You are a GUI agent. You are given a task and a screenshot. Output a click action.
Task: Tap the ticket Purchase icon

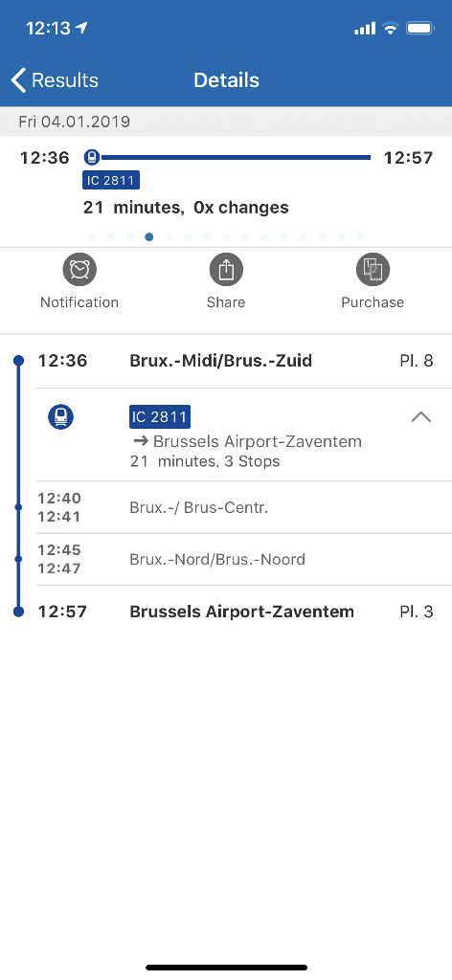(x=373, y=269)
